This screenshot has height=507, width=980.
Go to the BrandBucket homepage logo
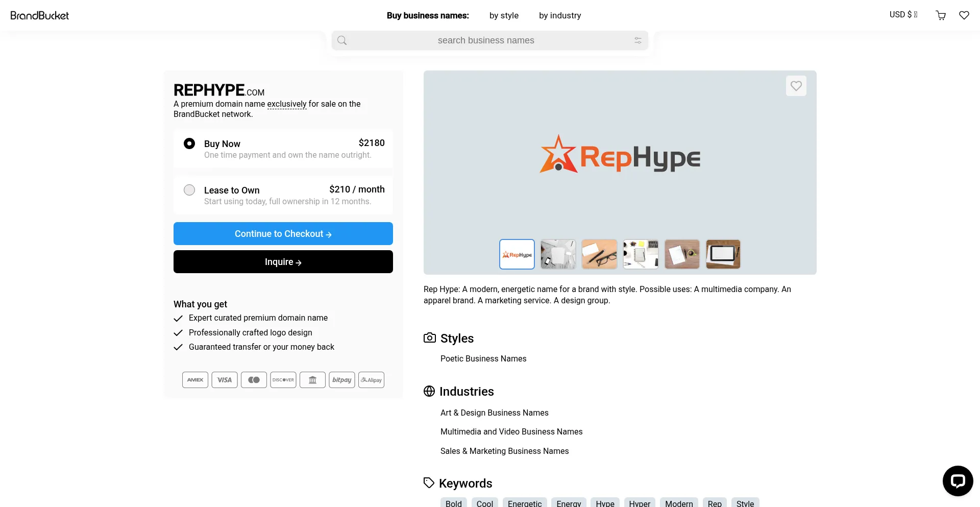pos(40,15)
